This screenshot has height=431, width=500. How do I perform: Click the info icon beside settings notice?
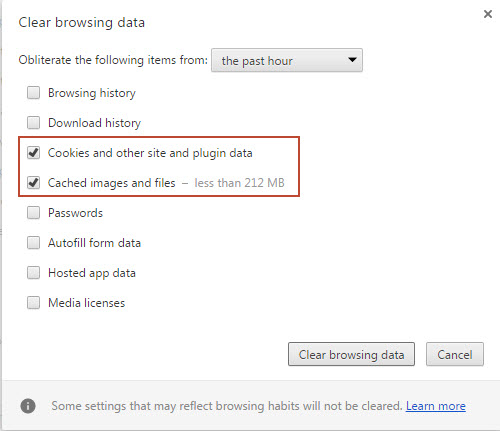click(28, 406)
